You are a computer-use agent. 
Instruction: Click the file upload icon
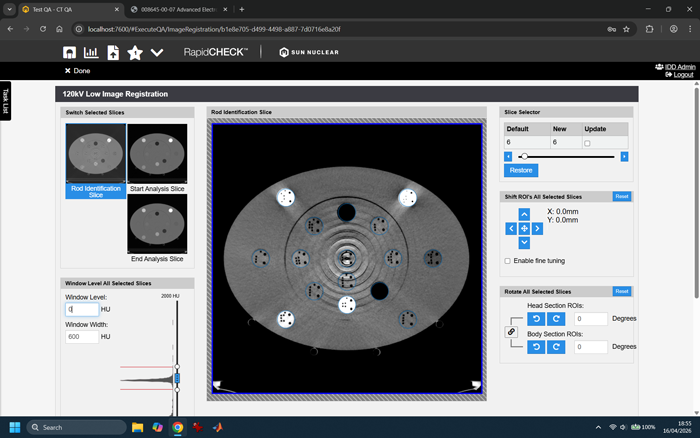[113, 52]
